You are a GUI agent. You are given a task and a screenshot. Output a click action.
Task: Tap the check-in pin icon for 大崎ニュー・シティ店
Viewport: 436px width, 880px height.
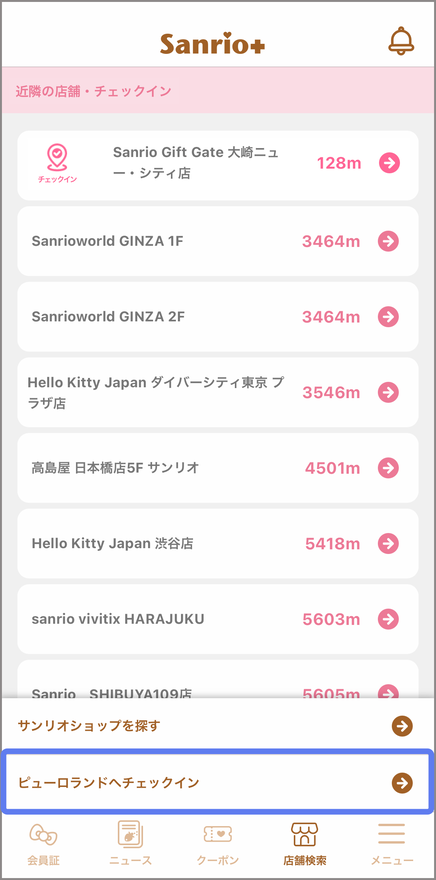tap(57, 163)
